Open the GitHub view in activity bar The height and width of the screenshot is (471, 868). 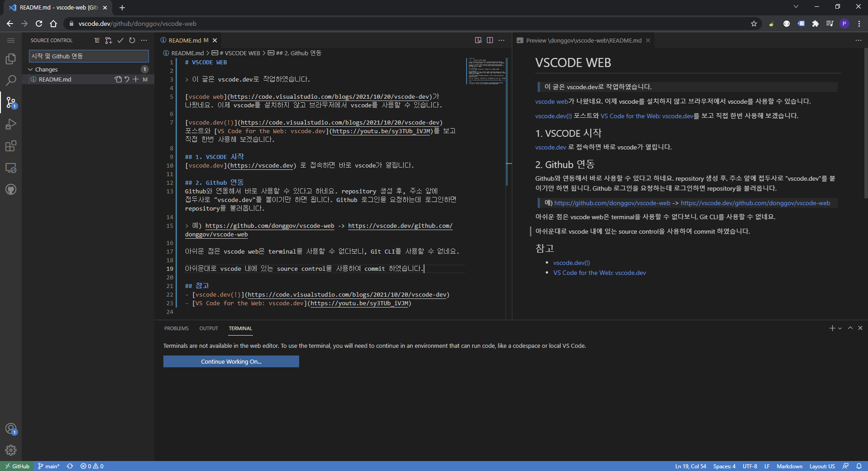pyautogui.click(x=11, y=189)
